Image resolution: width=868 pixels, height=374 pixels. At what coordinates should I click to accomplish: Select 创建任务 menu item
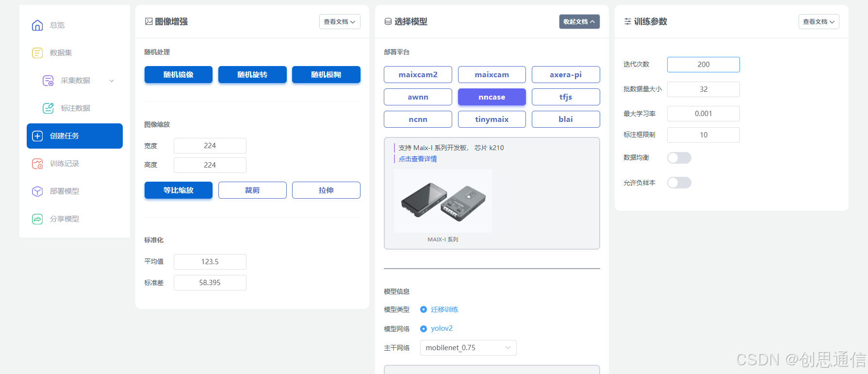(75, 136)
